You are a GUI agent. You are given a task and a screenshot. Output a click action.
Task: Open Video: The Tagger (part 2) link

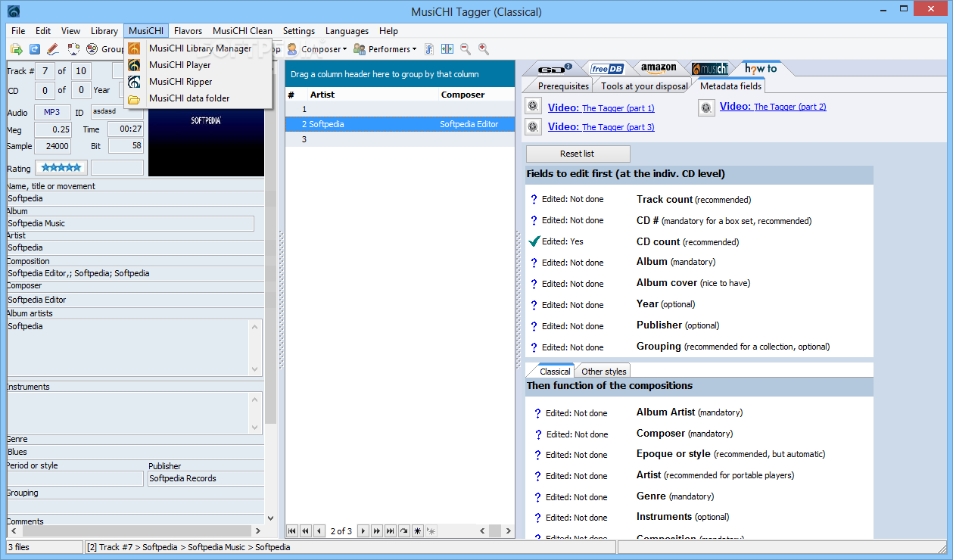pos(773,107)
